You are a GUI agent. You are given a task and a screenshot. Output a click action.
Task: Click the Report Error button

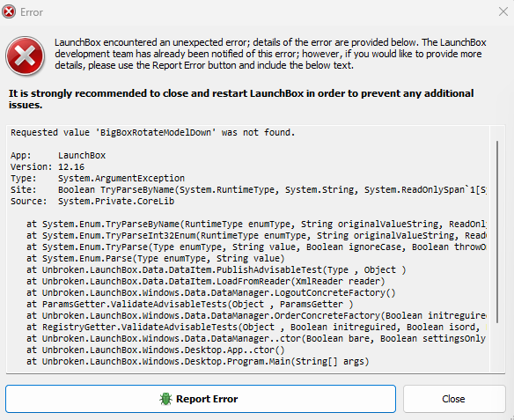coord(201,399)
